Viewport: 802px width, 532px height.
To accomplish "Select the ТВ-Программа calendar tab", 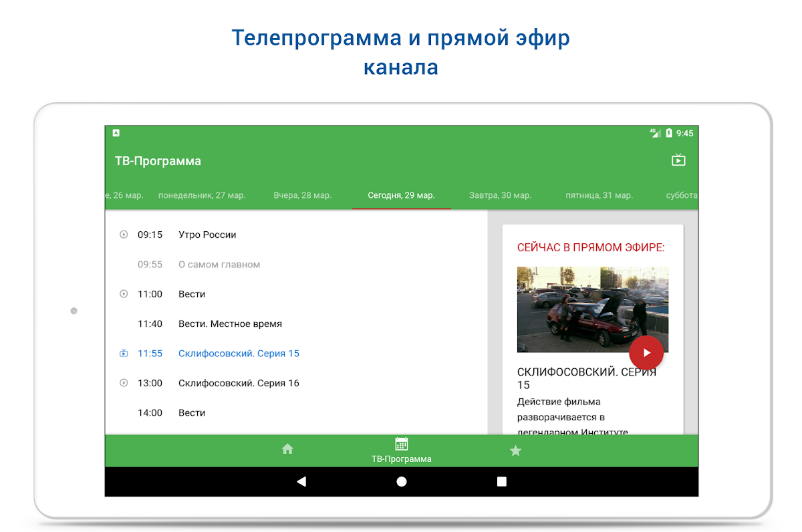I will pyautogui.click(x=401, y=450).
